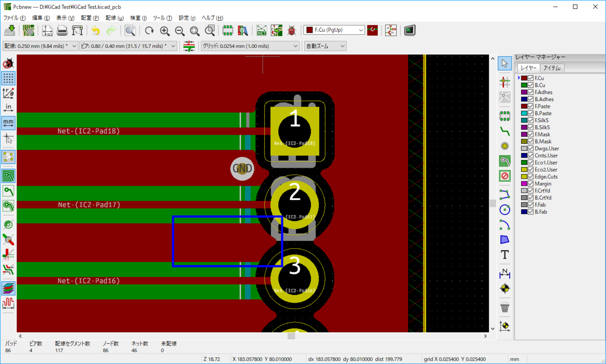Open the 編集 (E) menu
606x364 pixels.
pos(41,18)
